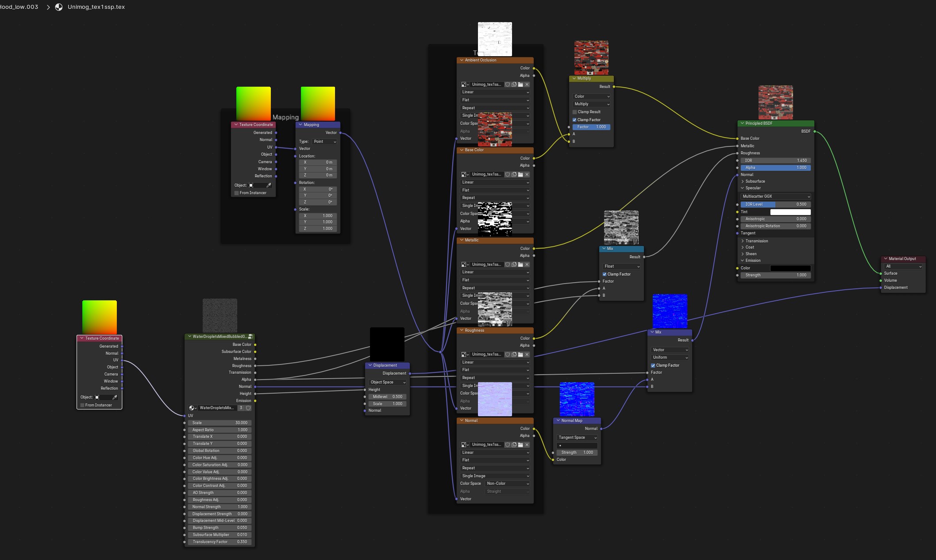Image resolution: width=936 pixels, height=560 pixels.
Task: Open Multiply blend mode dropdown
Action: point(592,104)
